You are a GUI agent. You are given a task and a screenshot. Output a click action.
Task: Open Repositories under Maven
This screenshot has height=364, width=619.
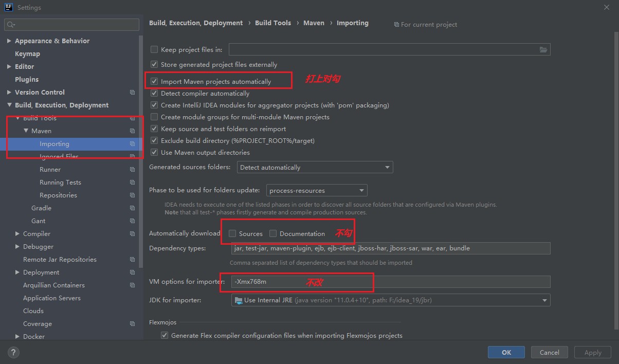point(58,195)
